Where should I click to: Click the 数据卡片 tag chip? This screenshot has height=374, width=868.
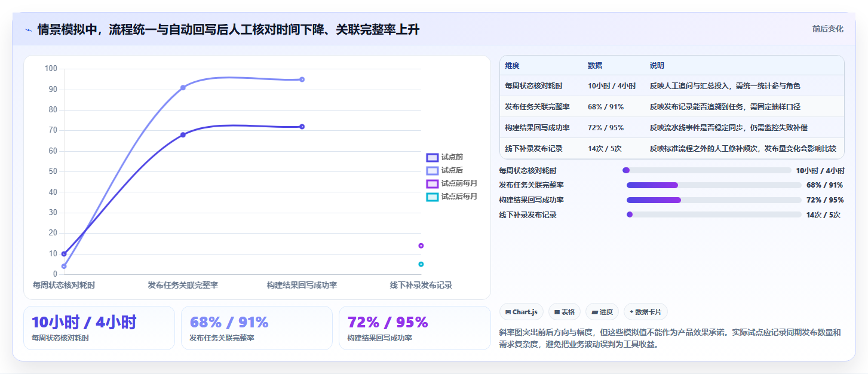click(646, 312)
